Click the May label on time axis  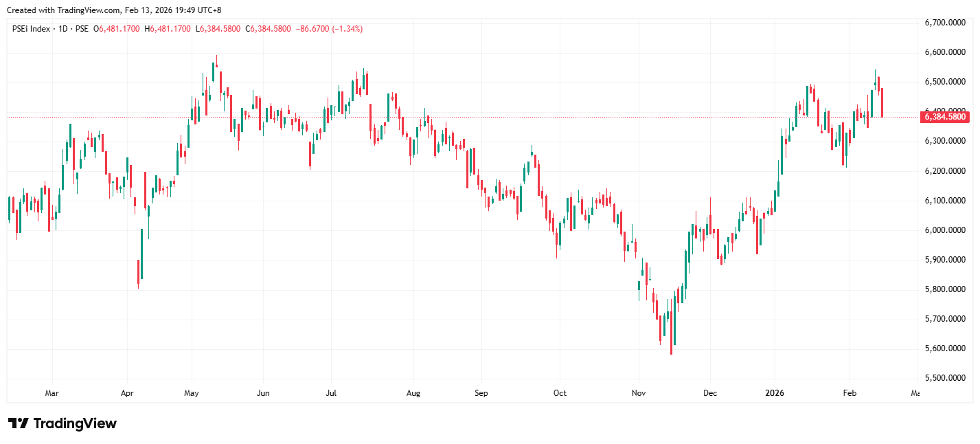click(x=192, y=393)
